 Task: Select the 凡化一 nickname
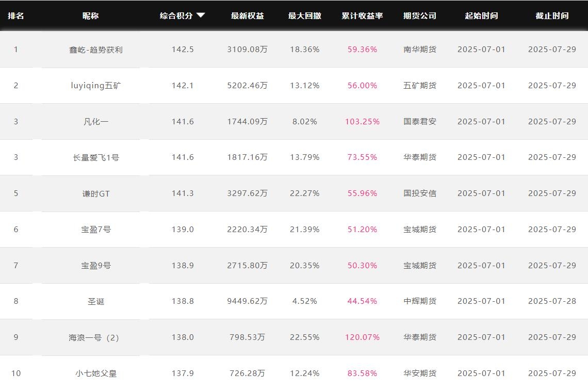pos(96,122)
